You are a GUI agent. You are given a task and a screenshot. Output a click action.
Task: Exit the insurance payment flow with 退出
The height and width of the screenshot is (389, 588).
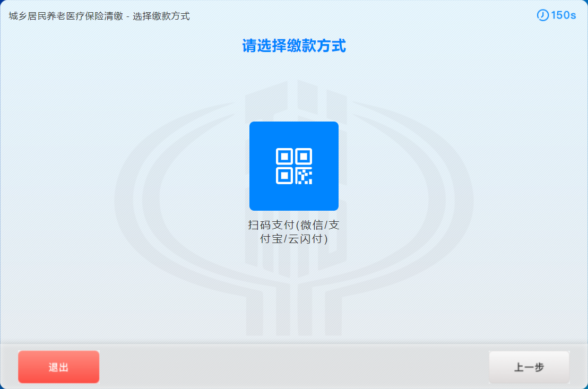[58, 367]
